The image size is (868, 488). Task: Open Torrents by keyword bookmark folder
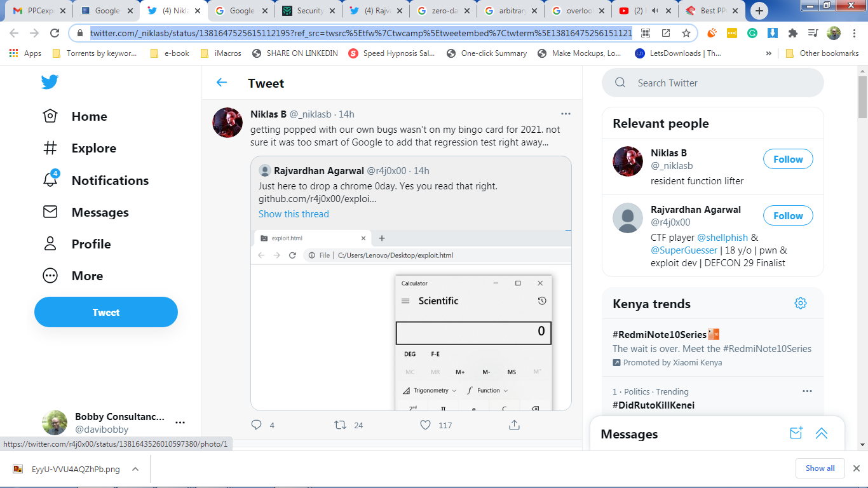(x=95, y=53)
